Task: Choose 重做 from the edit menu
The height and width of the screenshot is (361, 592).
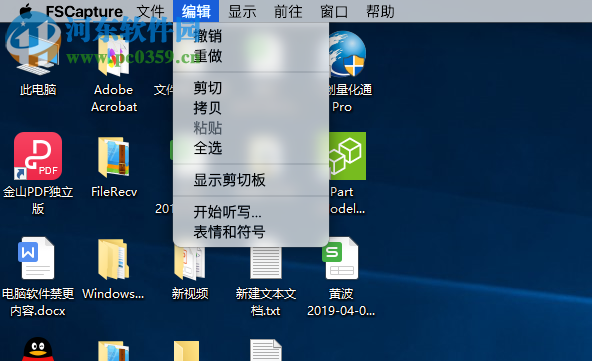Action: 251,56
